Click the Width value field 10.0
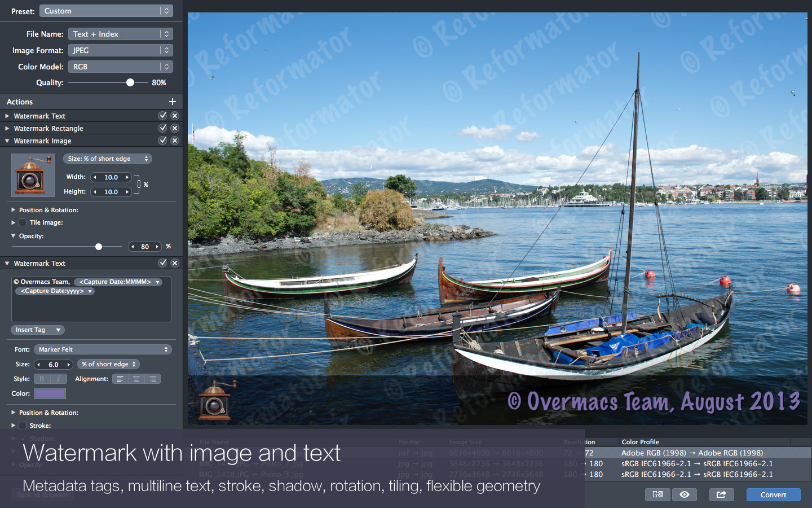 [111, 177]
